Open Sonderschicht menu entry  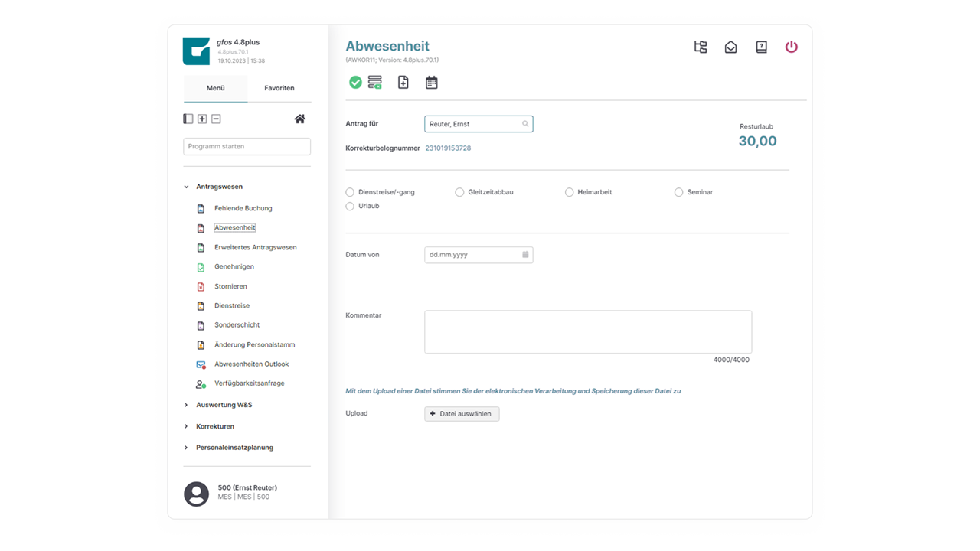coord(237,325)
